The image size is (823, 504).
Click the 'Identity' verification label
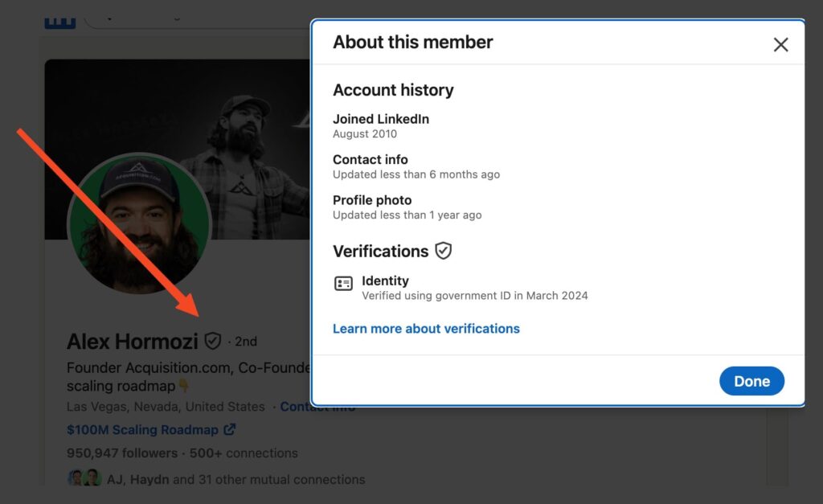click(385, 281)
